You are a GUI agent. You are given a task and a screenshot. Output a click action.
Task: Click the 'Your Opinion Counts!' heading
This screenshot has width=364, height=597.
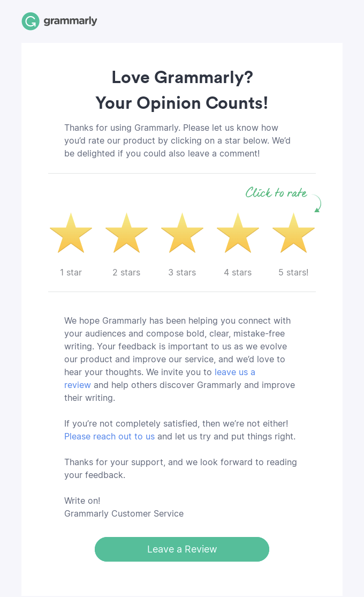tap(182, 103)
